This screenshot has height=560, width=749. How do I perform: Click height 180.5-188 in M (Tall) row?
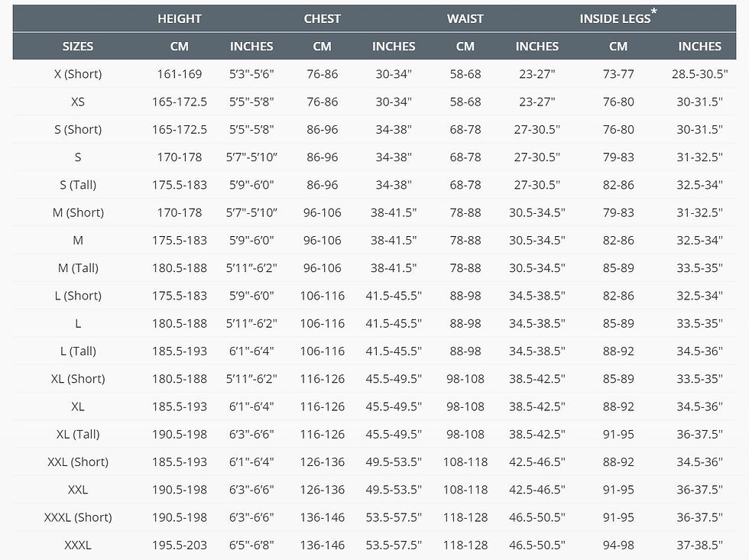[179, 268]
